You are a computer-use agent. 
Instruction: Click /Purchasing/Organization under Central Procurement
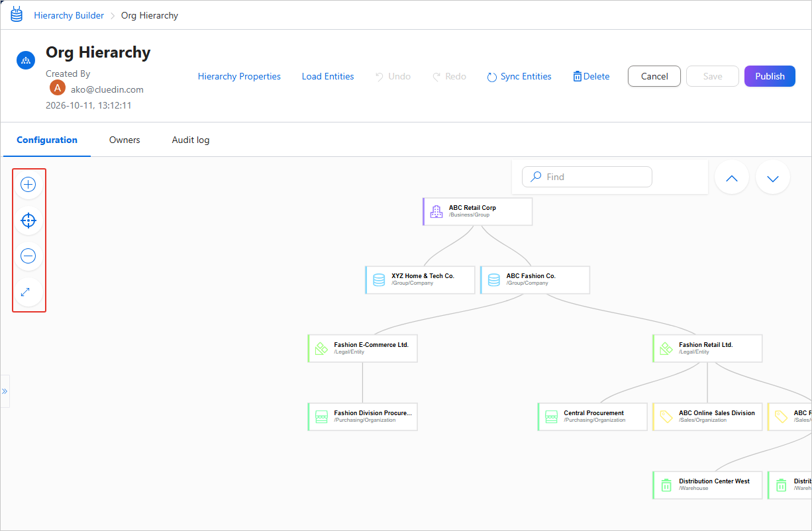pos(594,420)
